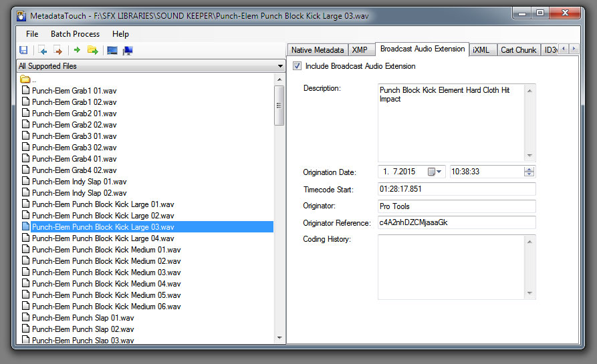Open the Batch Process menu

point(75,33)
